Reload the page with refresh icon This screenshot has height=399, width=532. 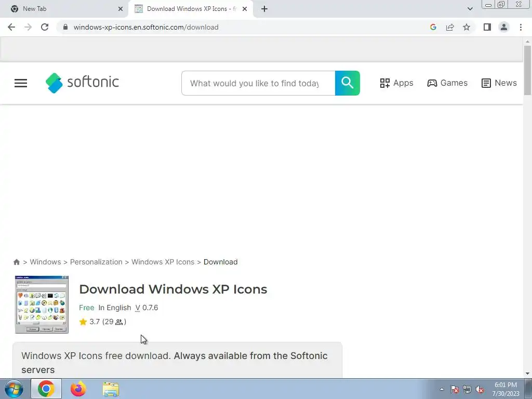click(x=45, y=27)
